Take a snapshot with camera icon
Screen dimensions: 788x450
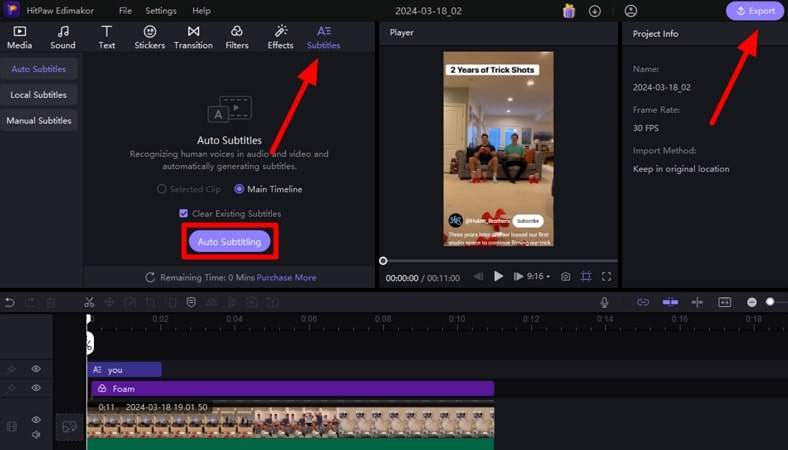click(566, 276)
